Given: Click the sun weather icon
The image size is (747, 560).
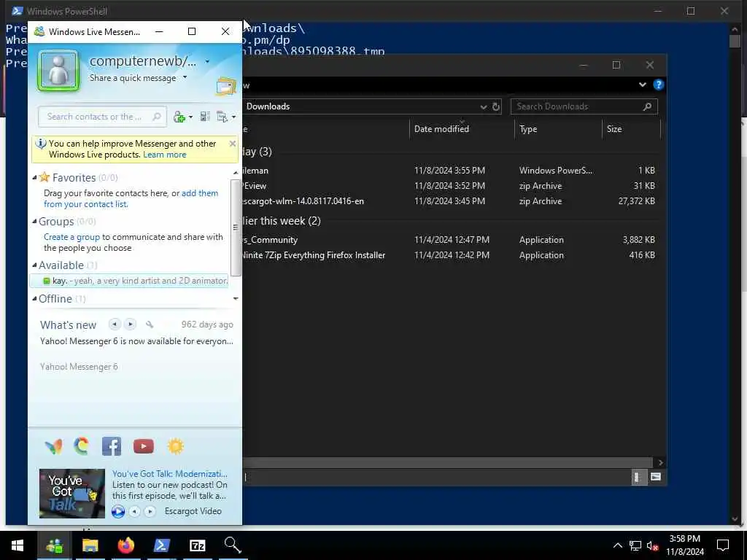Looking at the screenshot, I should [175, 446].
